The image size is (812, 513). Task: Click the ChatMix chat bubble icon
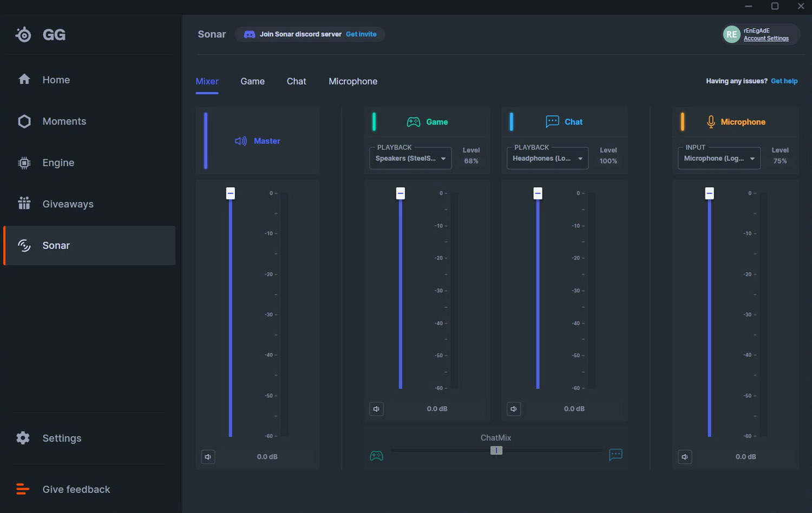point(615,455)
